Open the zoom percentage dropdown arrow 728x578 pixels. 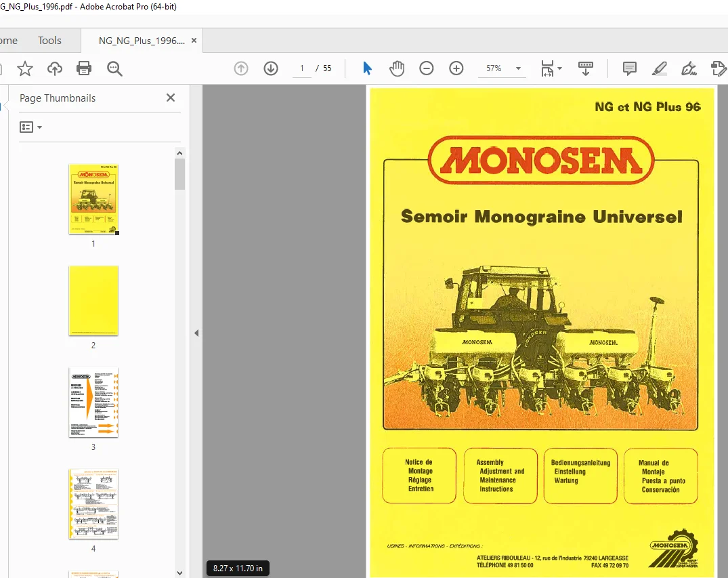click(x=518, y=68)
